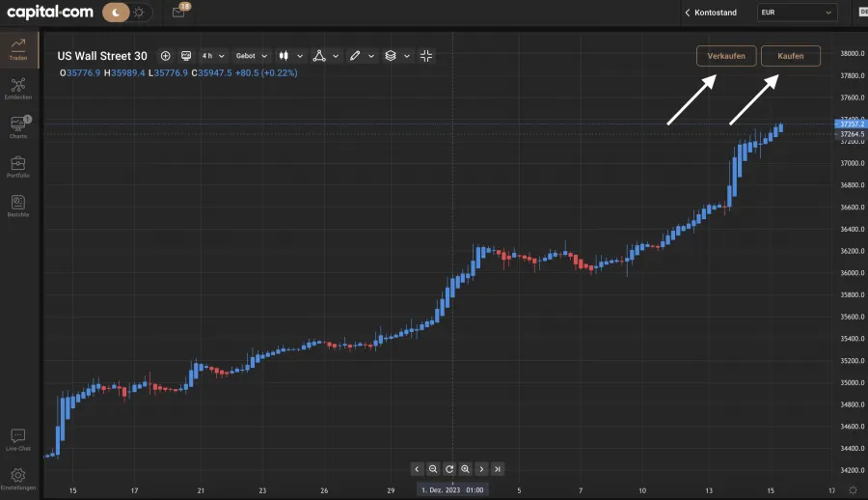The image size is (868, 500).
Task: Click the +80.5 (+0.22%) change value
Action: click(266, 72)
